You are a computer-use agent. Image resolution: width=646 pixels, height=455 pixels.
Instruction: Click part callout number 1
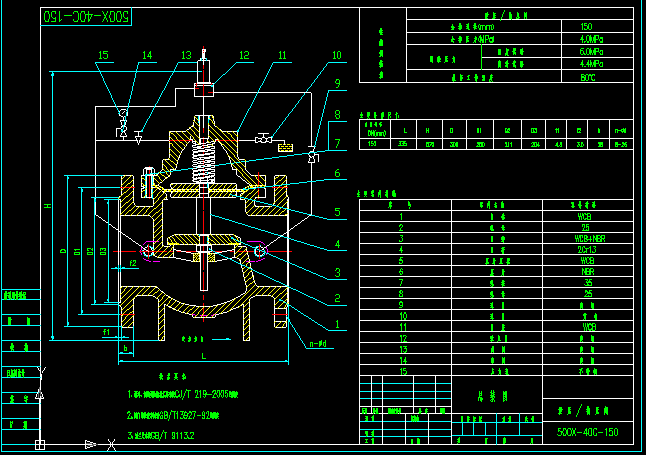(337, 324)
